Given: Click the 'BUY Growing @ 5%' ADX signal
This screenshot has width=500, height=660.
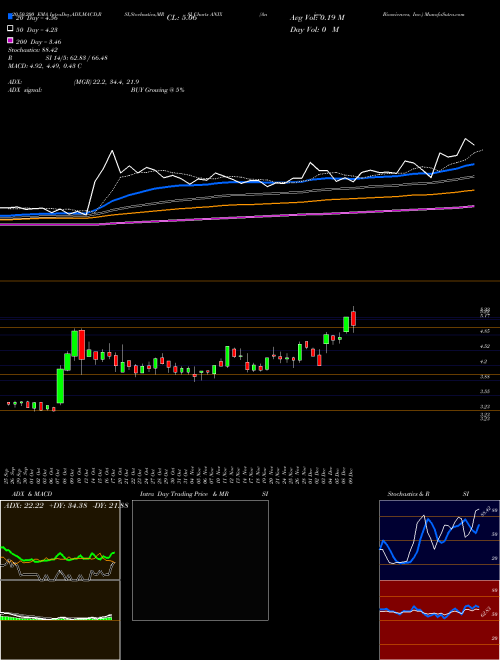Looking at the screenshot, I should tap(157, 90).
